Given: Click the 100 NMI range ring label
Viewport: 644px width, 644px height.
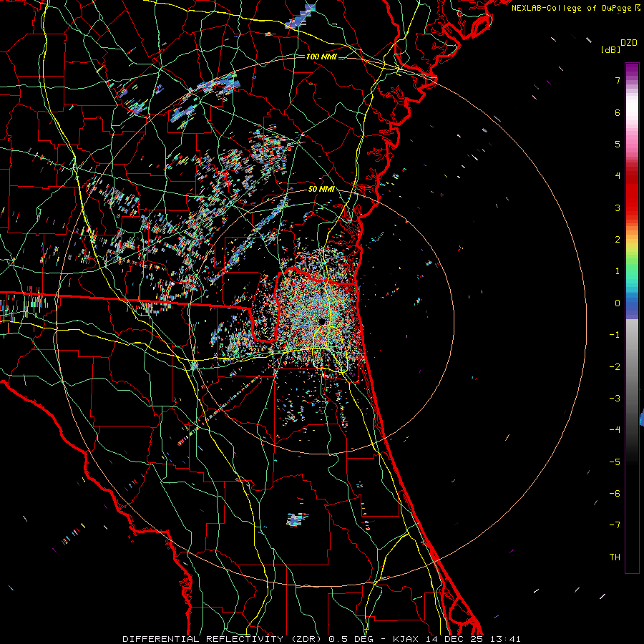Looking at the screenshot, I should pyautogui.click(x=321, y=57).
